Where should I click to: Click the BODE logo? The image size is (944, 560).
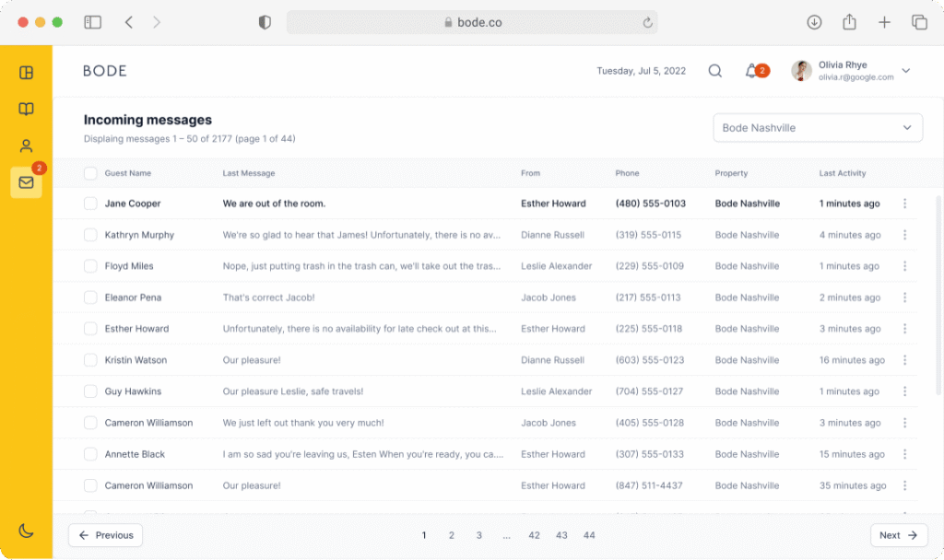[x=105, y=71]
